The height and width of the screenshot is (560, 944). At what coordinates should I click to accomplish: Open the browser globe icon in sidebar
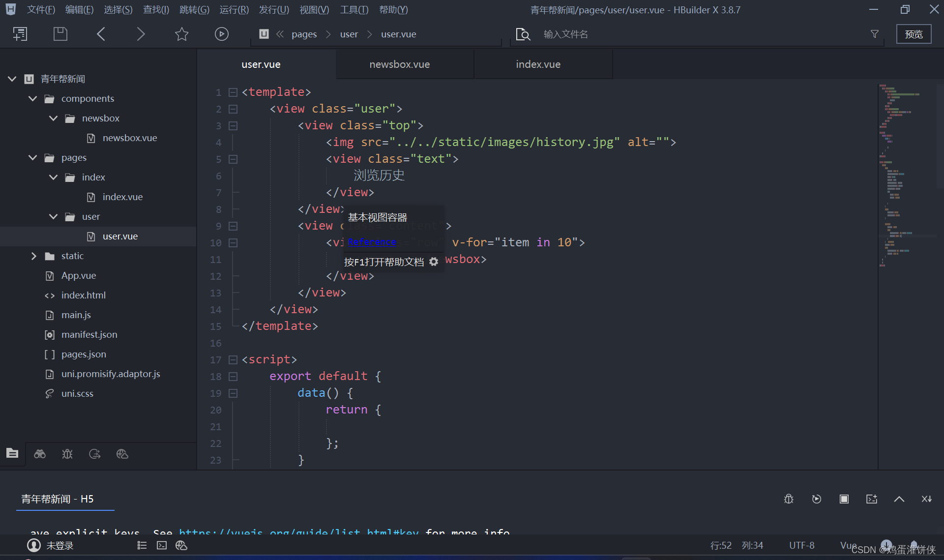point(122,454)
